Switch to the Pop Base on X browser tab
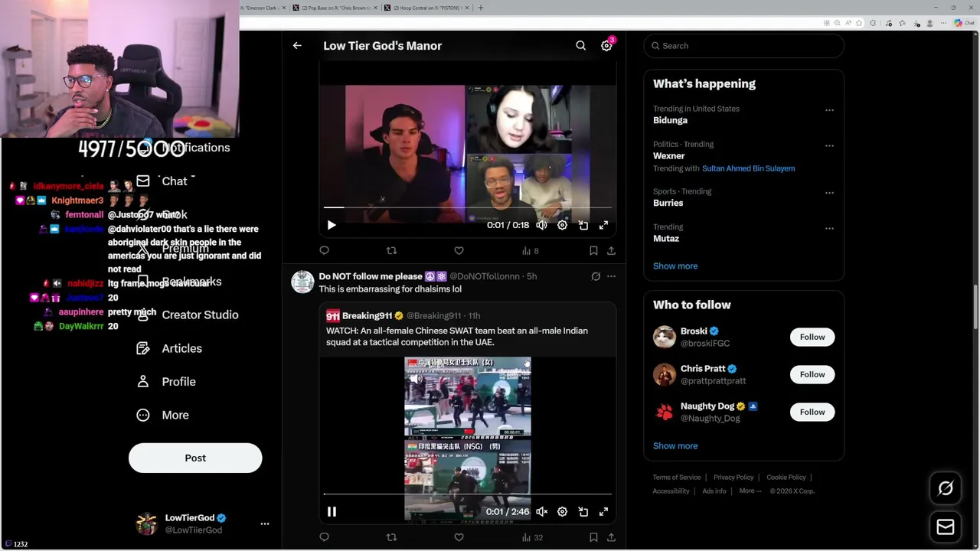This screenshot has height=551, width=980. click(335, 8)
